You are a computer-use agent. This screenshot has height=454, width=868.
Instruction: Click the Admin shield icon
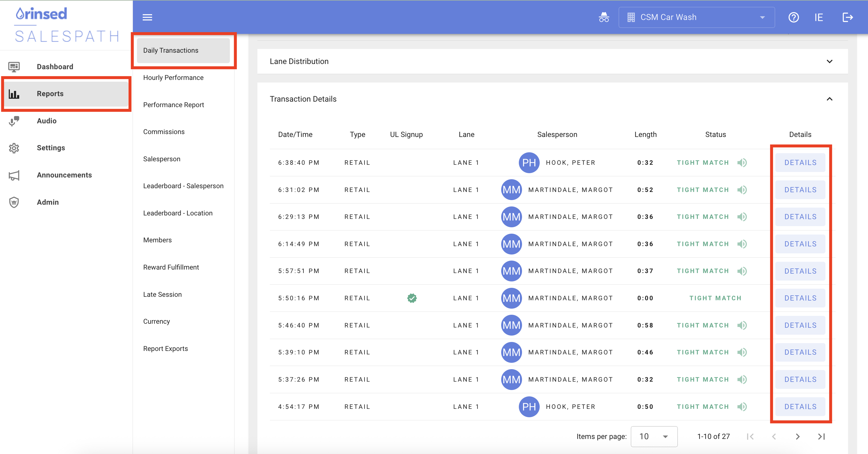pyautogui.click(x=14, y=202)
